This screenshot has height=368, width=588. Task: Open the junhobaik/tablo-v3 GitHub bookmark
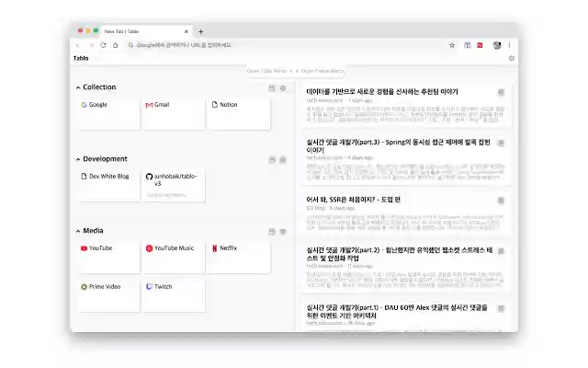(x=174, y=186)
